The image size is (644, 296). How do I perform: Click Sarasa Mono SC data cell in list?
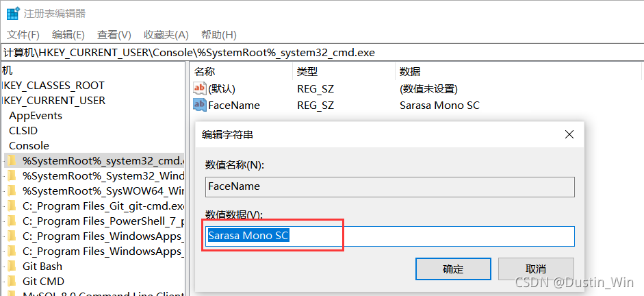[439, 106]
